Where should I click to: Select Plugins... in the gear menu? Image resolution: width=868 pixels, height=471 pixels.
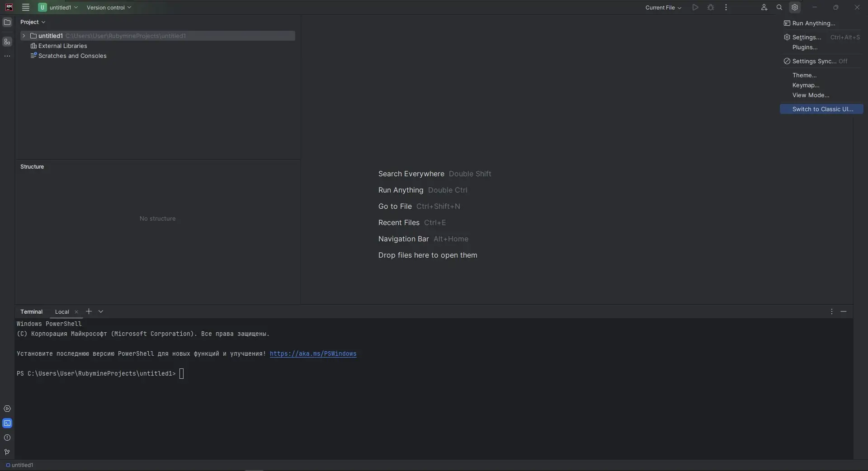pyautogui.click(x=821, y=47)
